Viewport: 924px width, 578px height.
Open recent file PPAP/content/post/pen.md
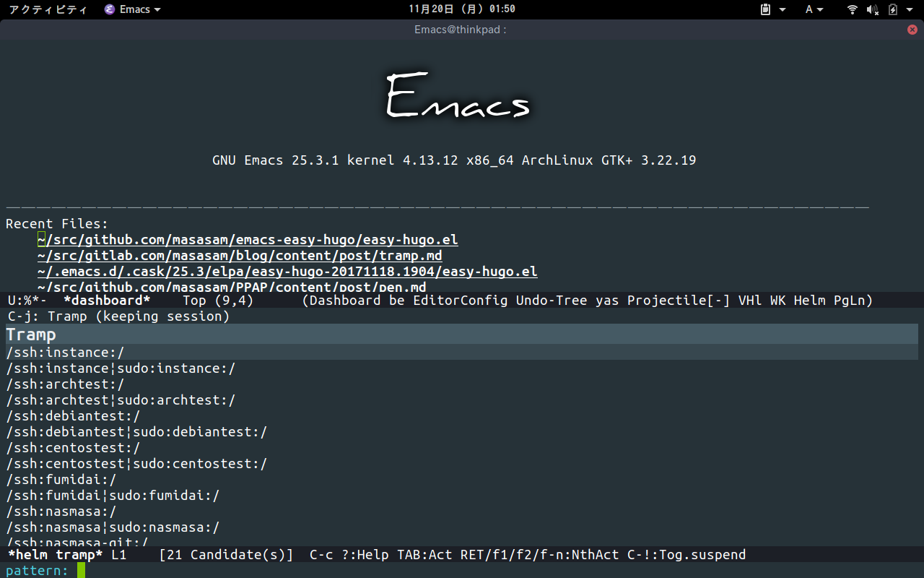tap(232, 286)
